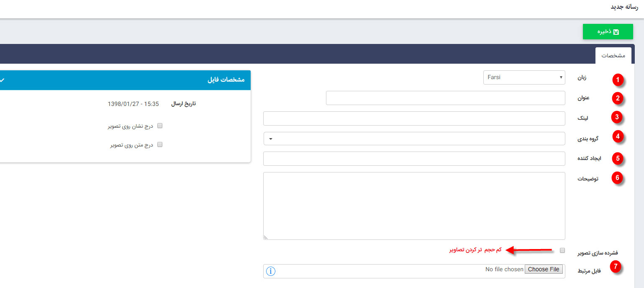Click the red number 3 badge beside لینک
644x288 pixels.
click(x=616, y=118)
